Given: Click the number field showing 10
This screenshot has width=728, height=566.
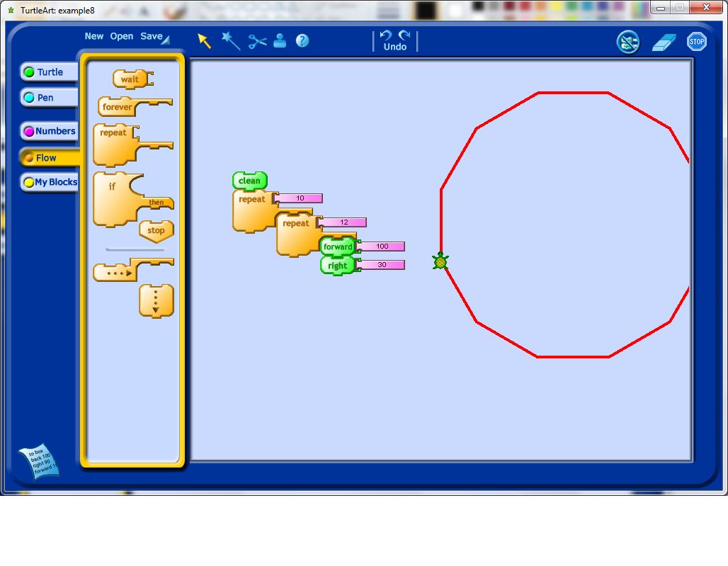Looking at the screenshot, I should (300, 198).
